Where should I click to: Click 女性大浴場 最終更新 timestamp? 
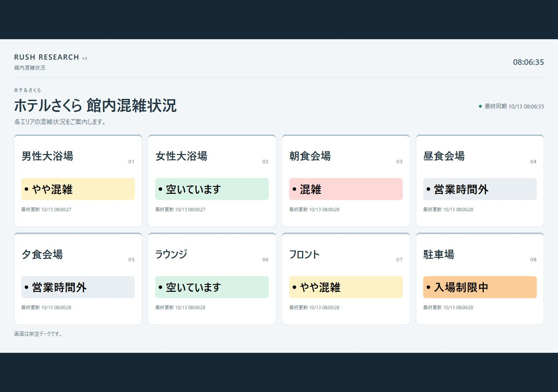click(x=180, y=210)
